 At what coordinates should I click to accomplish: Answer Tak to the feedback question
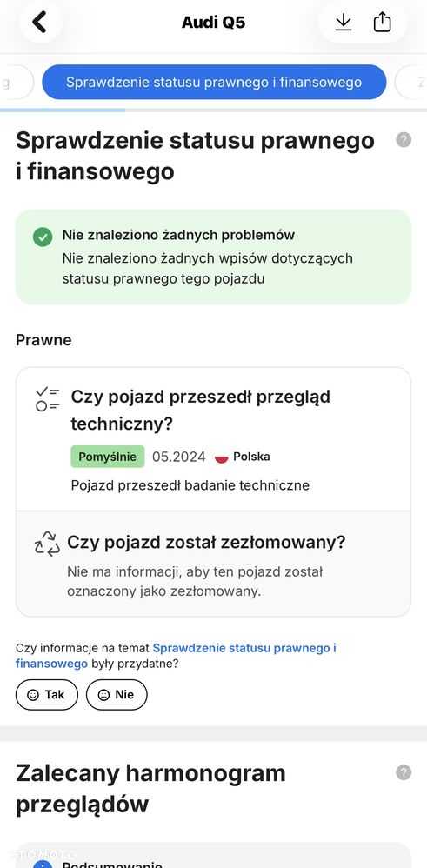click(46, 694)
